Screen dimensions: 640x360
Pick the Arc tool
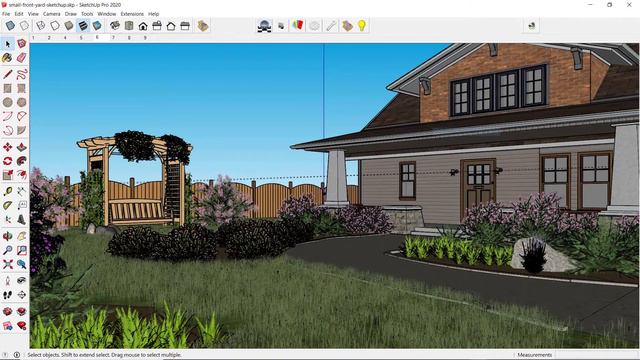click(8, 116)
